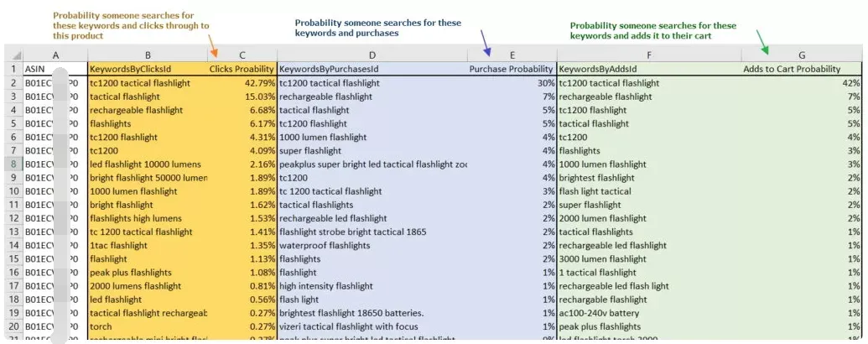The height and width of the screenshot is (344, 868).
Task: Select 'rechargable flashlight' in column F
Action: [x=649, y=300]
